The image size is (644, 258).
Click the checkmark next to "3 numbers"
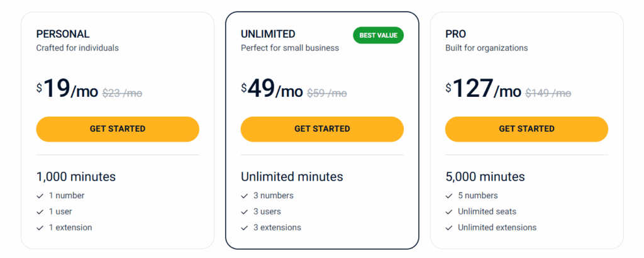pyautogui.click(x=245, y=196)
